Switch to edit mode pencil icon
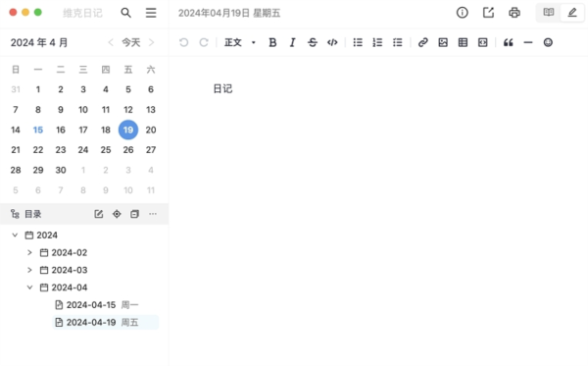588x366 pixels. [x=572, y=13]
